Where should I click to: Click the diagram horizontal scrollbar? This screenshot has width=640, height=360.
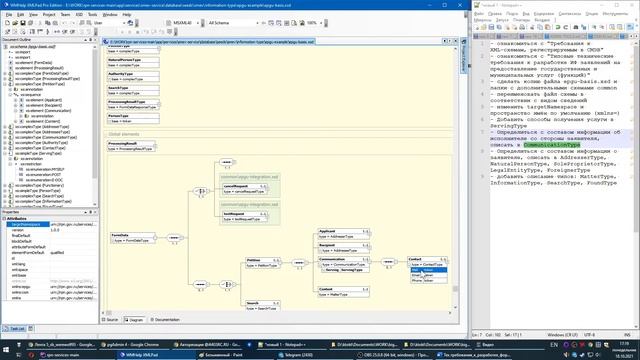coord(276,313)
